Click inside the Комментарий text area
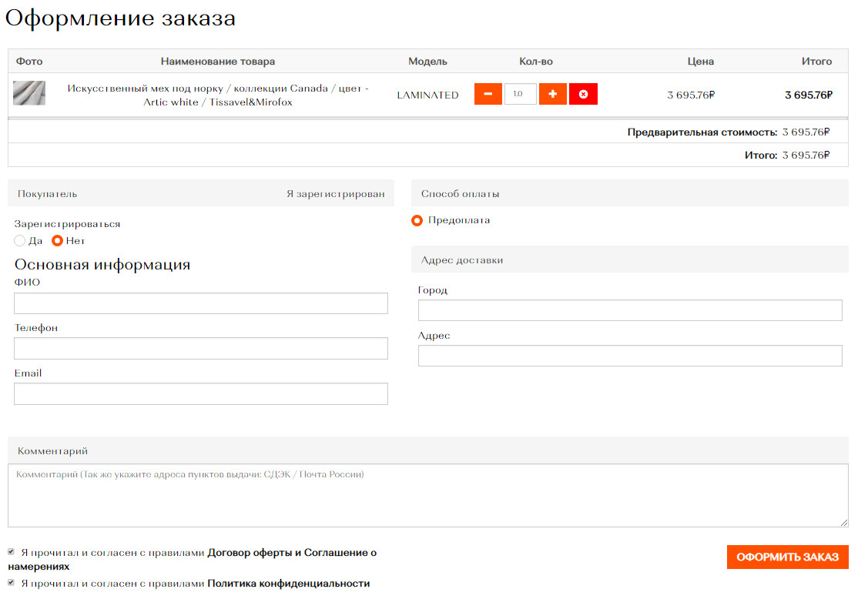 427,496
